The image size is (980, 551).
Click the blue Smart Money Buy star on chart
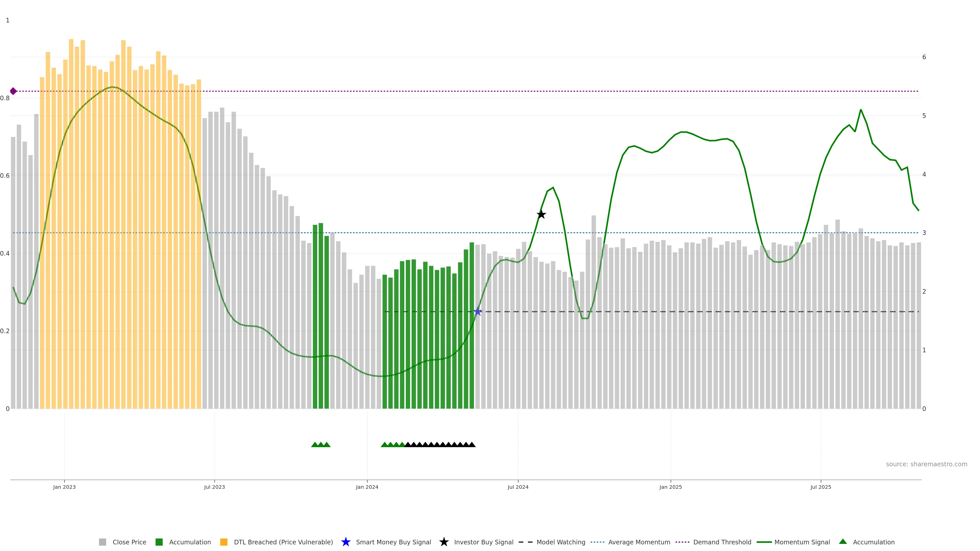[x=478, y=312]
